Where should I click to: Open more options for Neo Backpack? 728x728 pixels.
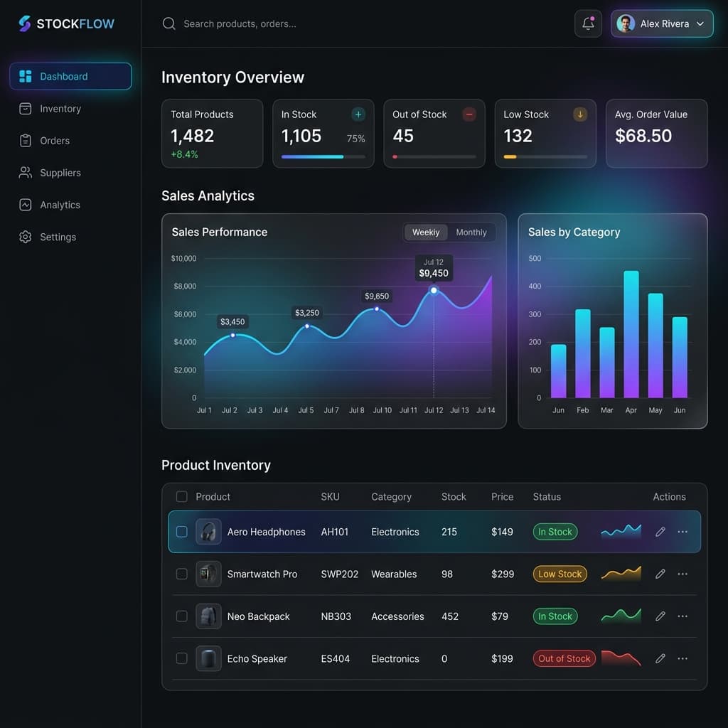[682, 616]
